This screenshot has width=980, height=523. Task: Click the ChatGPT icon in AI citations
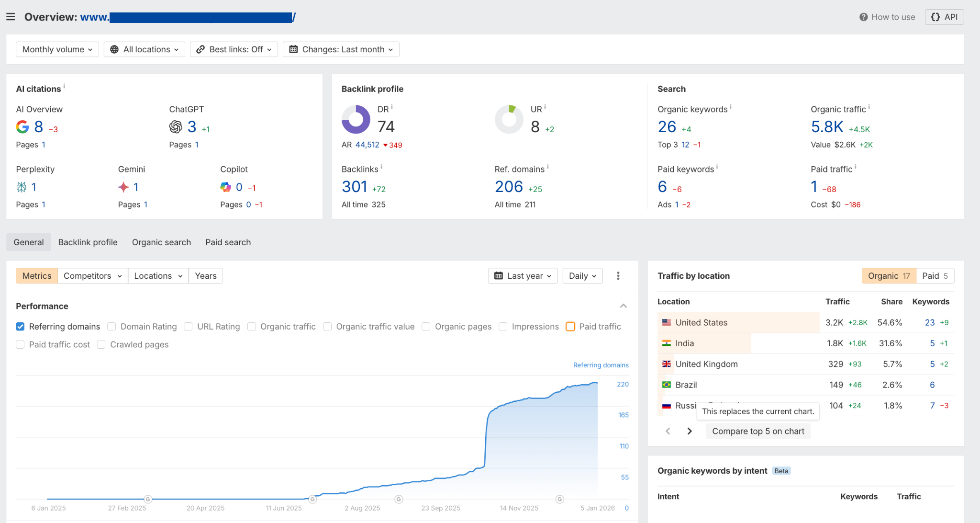[176, 126]
